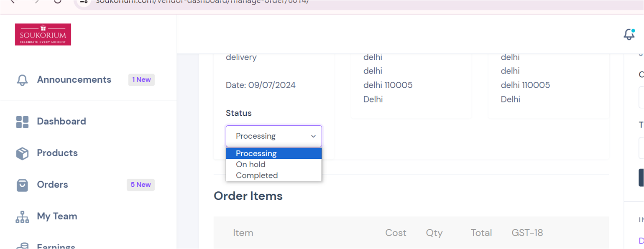Click the My Team hierarchy icon
This screenshot has height=249, width=644.
click(x=22, y=217)
